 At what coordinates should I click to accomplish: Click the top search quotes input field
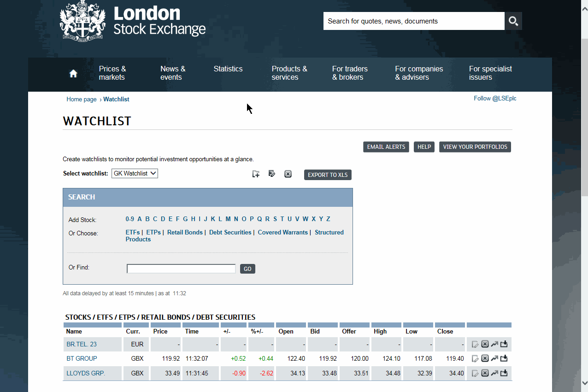tap(414, 21)
